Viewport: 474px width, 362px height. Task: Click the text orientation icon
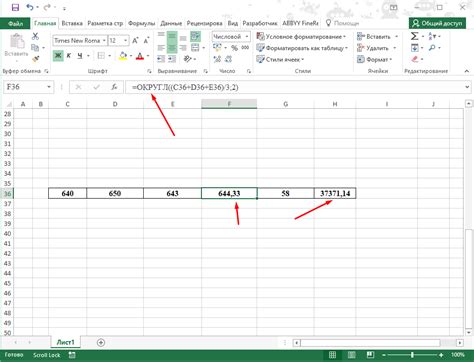[x=188, y=59]
